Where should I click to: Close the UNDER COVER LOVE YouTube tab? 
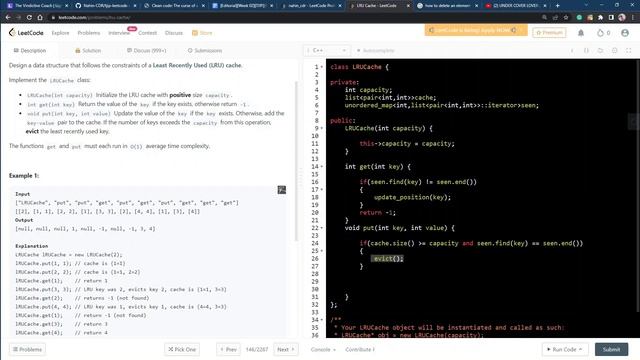pos(544,6)
